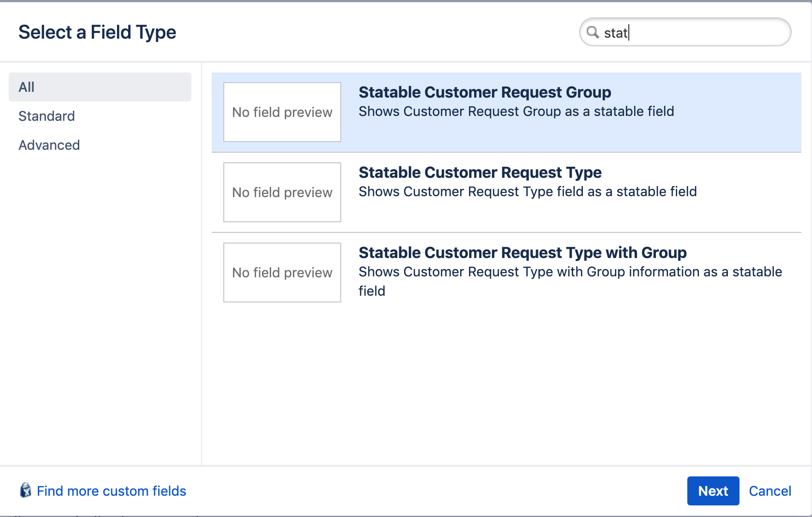Screen dimensions: 812x517
Task: Click the Statable Customer Request Type preview box
Action: coord(282,192)
